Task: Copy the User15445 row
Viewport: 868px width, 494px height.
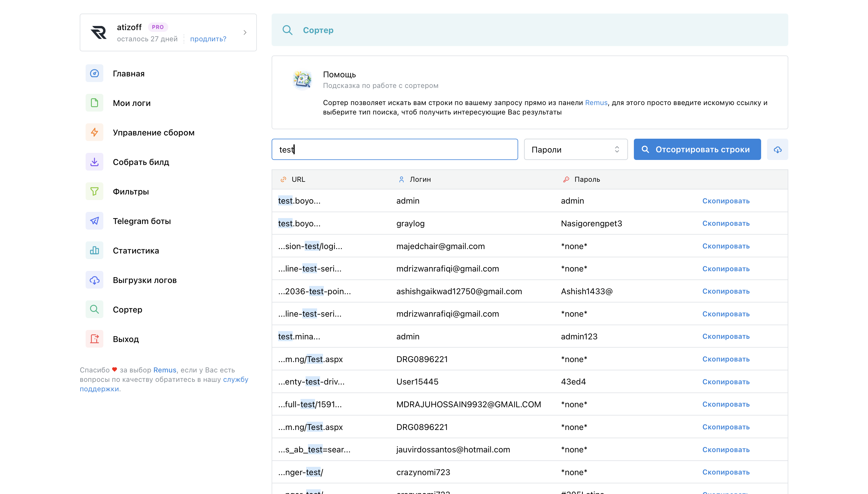Action: click(x=726, y=382)
